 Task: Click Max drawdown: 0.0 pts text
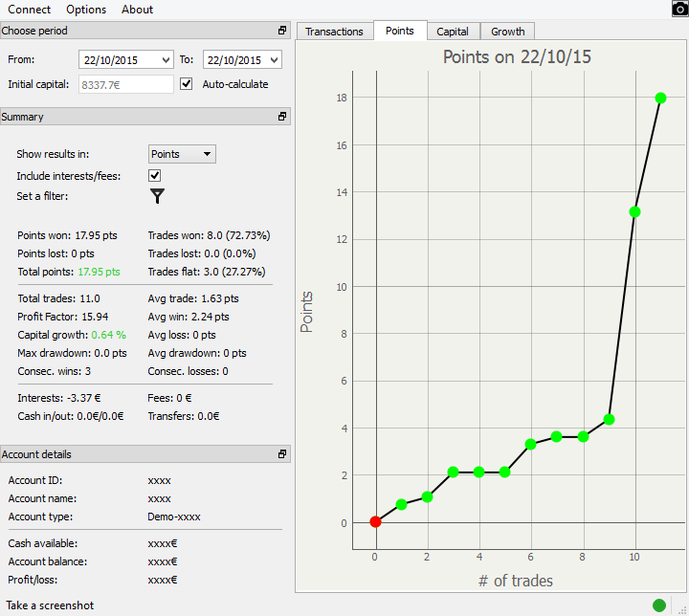pyautogui.click(x=72, y=353)
